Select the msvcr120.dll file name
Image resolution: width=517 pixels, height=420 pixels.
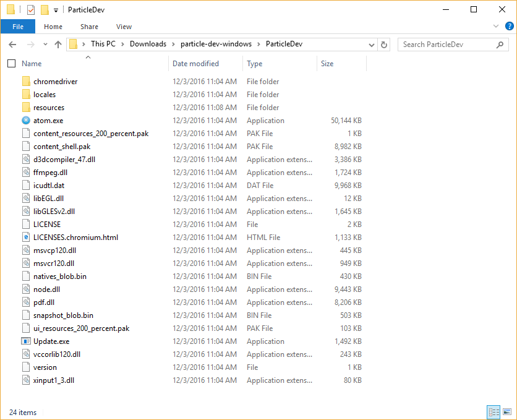54,264
